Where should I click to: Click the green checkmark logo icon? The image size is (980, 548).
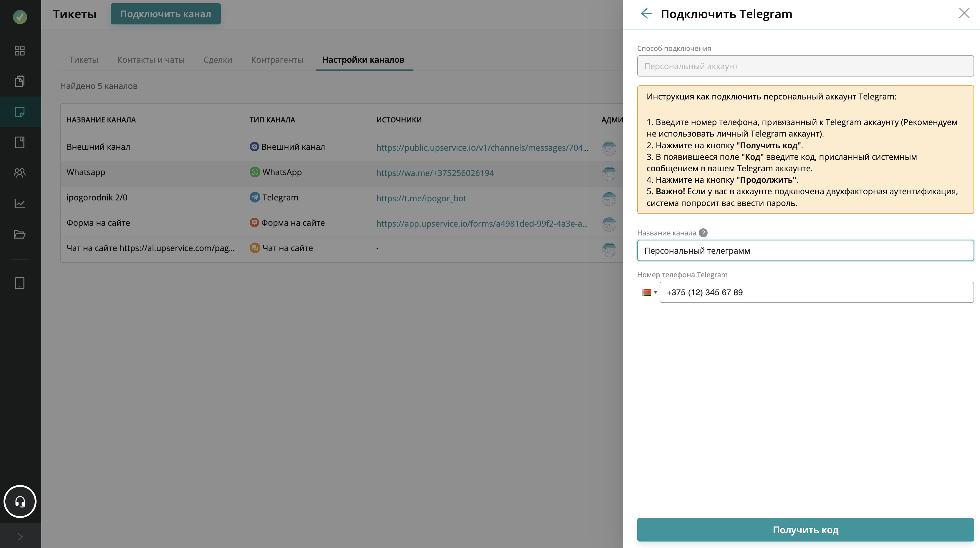(x=20, y=17)
